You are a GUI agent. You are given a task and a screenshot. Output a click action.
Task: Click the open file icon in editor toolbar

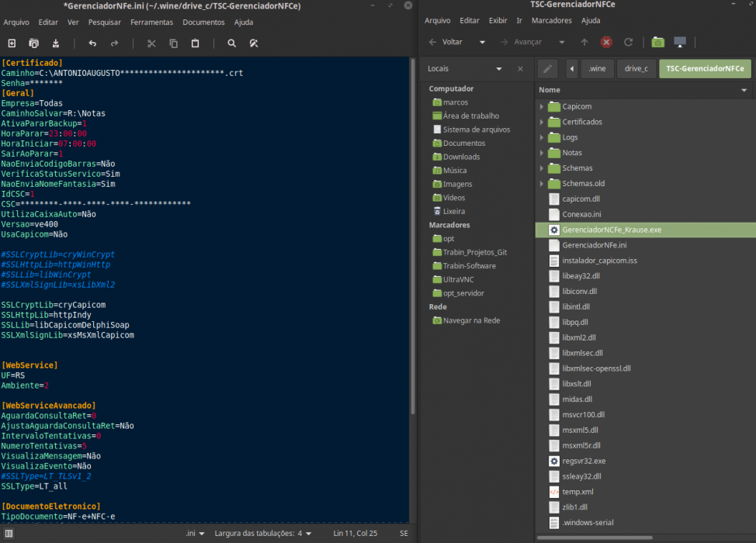point(33,43)
